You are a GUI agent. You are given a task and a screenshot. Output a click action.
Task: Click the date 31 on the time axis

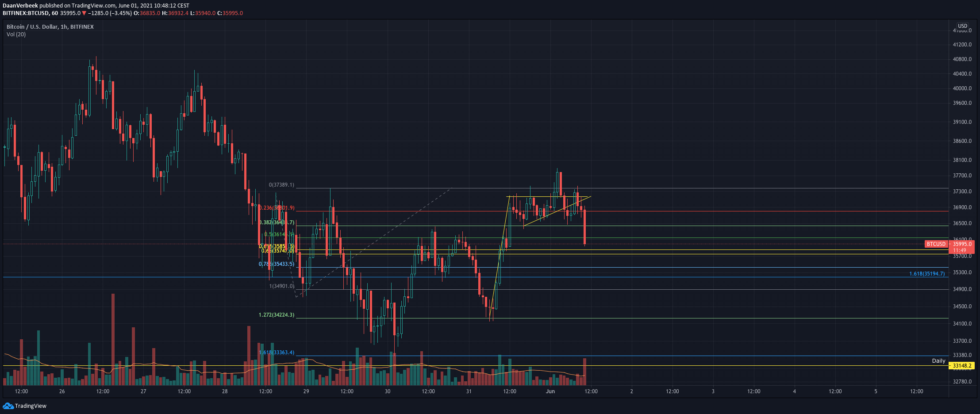click(469, 391)
